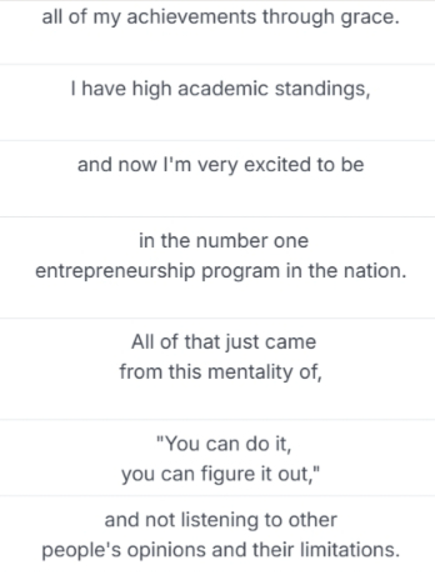Viewport: 435px width, 572px height.
Task: Click "you can figure it out," line
Action: pos(220,474)
